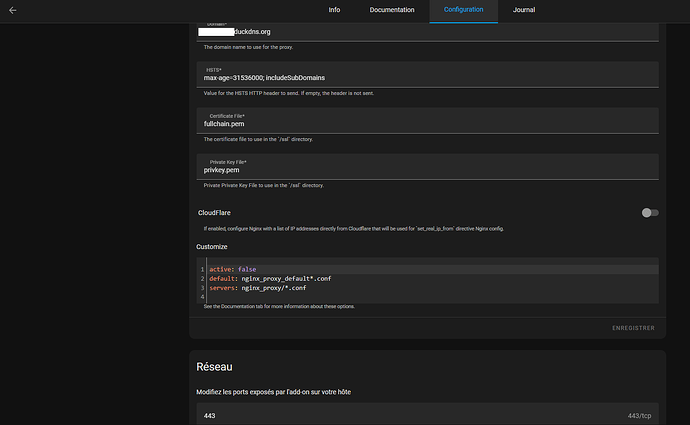Click the 'servers: nginx_proxy/*.conf' editor line

click(258, 288)
